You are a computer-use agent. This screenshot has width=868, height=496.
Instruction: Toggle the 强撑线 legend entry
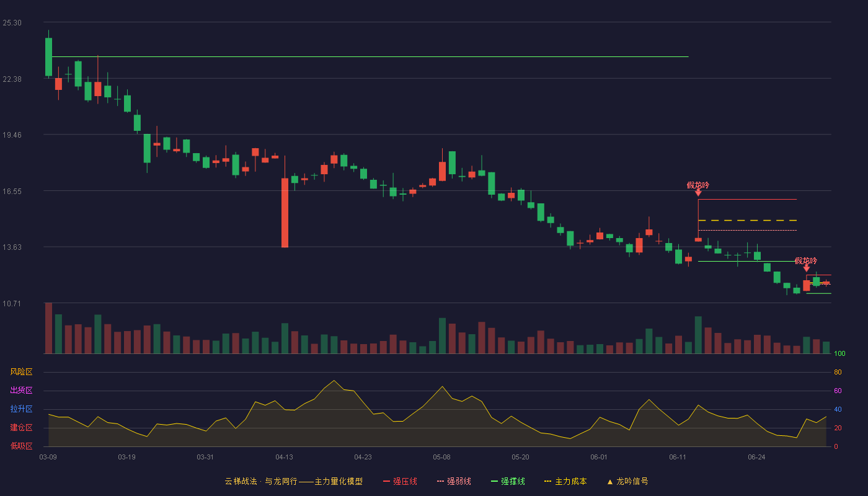[x=508, y=481]
